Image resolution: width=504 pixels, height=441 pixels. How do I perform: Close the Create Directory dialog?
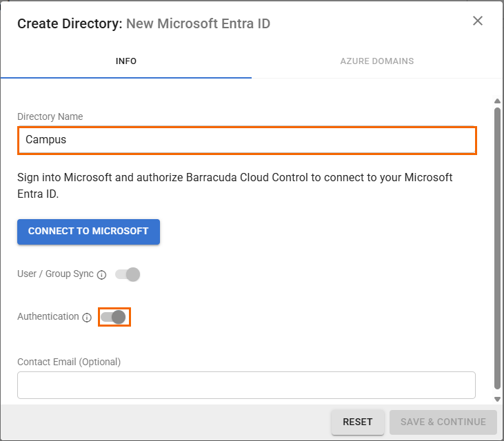pos(478,21)
